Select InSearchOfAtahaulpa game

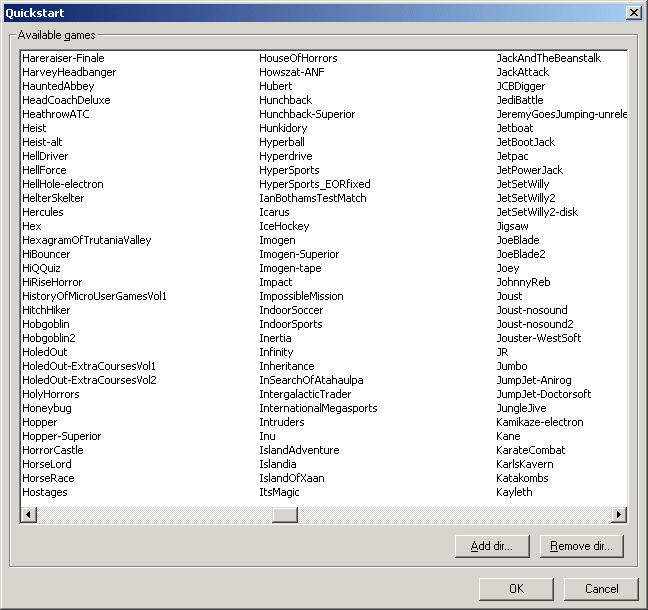pos(311,380)
